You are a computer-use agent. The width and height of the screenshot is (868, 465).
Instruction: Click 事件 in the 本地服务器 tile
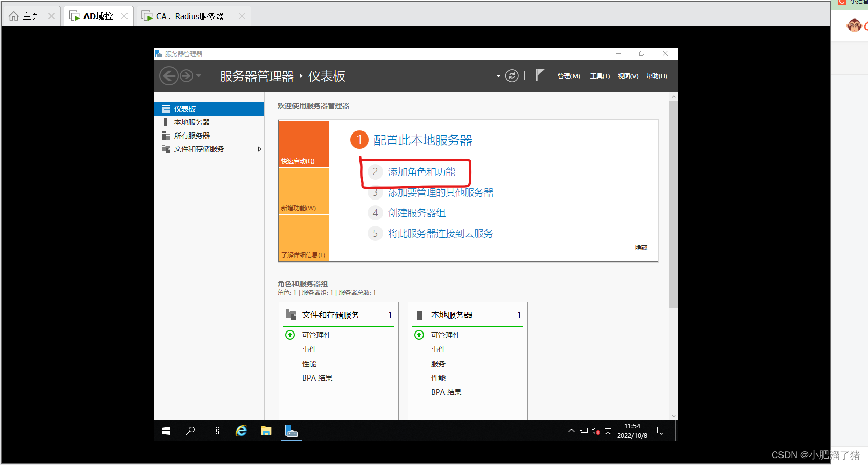click(x=438, y=349)
